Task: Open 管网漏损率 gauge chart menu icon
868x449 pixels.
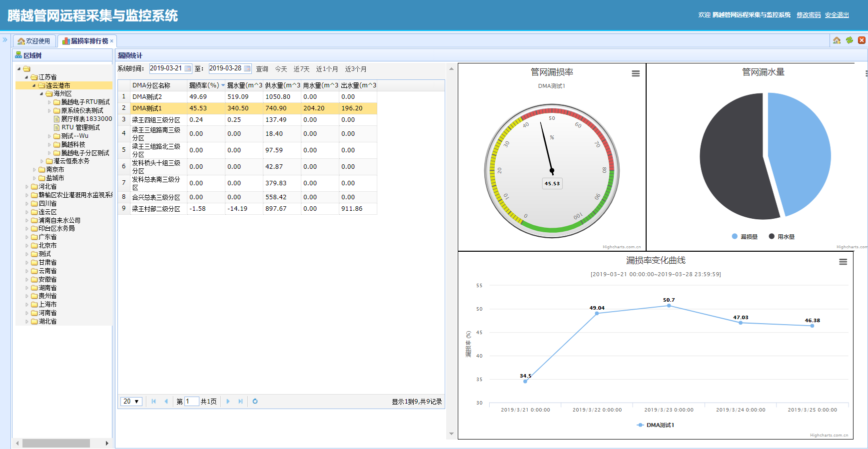Action: click(x=636, y=73)
